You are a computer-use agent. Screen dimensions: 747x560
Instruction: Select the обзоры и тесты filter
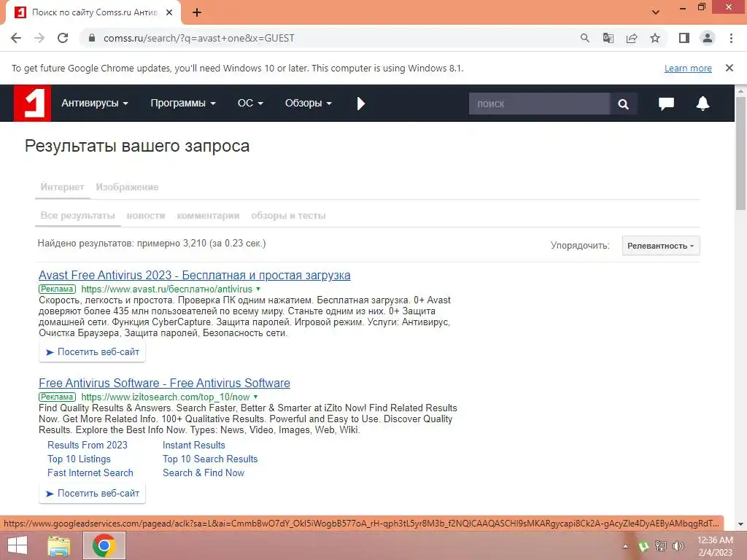(289, 216)
